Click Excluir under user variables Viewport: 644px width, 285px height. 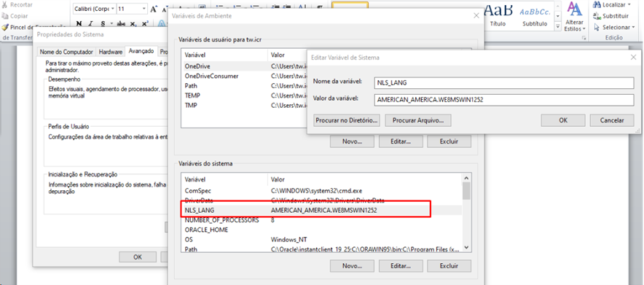[449, 141]
